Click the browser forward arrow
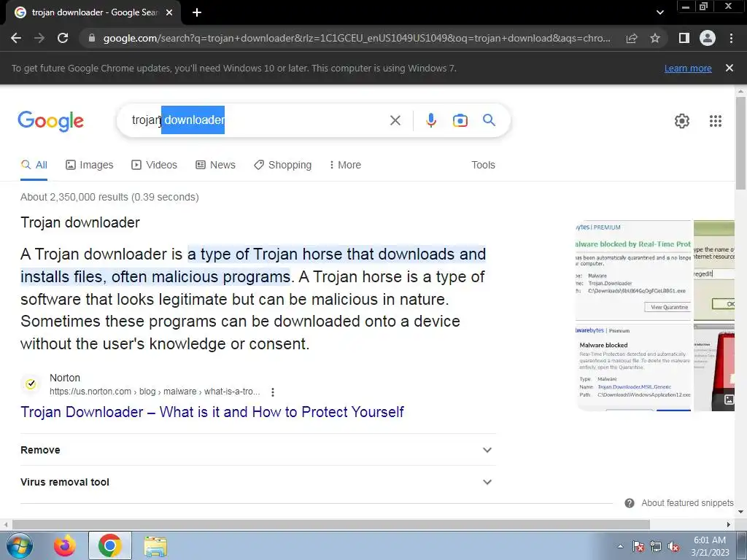 point(39,38)
